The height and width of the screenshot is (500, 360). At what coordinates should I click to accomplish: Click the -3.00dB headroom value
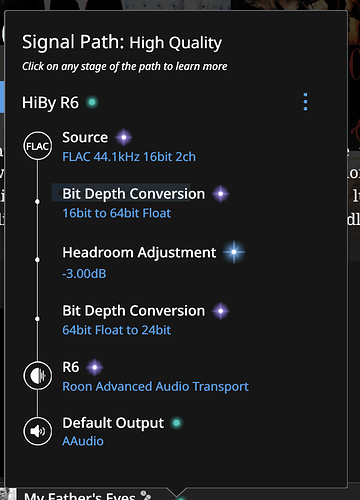click(84, 274)
